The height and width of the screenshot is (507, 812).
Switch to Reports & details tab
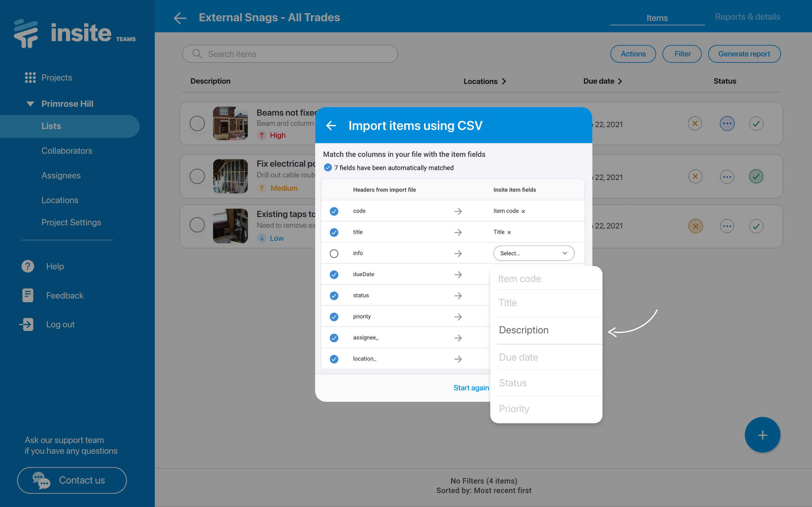click(x=747, y=17)
